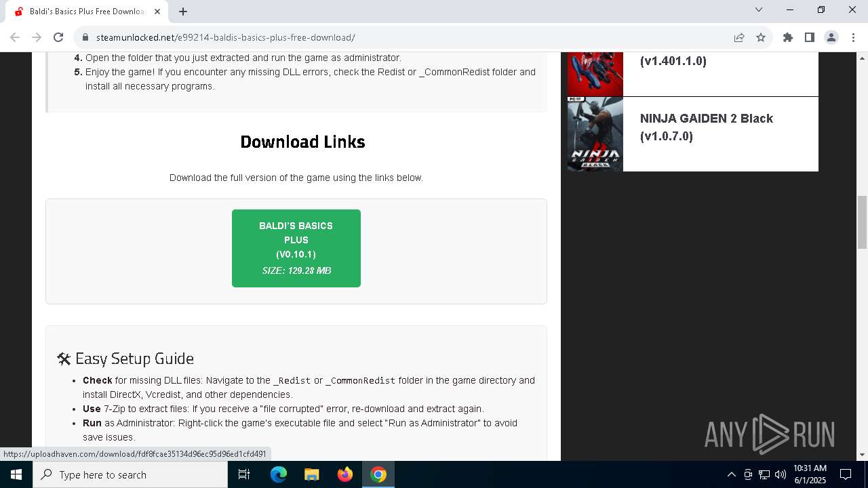Click the browser Back arrow
Screen dimensions: 868x488
(x=15, y=37)
